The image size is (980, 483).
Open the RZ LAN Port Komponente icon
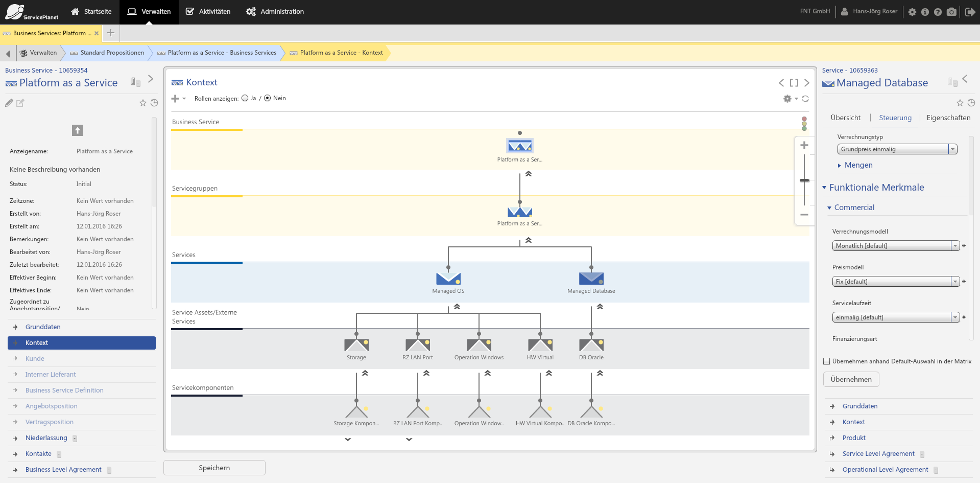pos(417,410)
